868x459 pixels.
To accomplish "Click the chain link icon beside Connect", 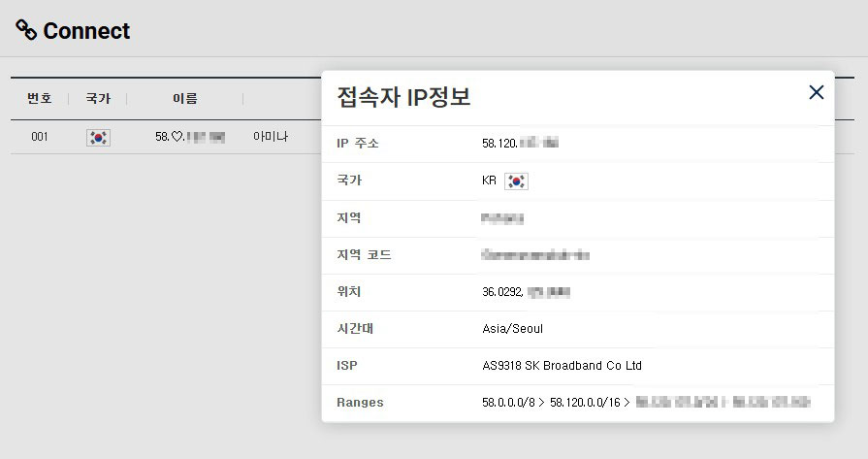I will tap(26, 30).
